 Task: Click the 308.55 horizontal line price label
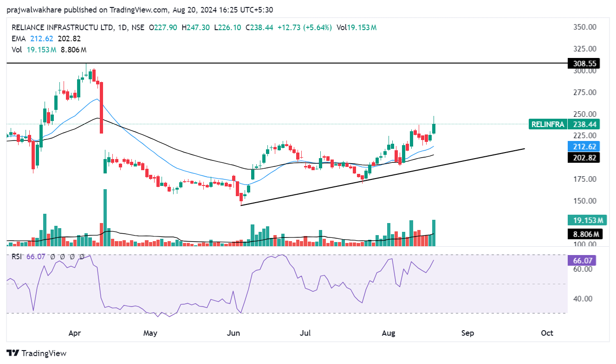[584, 64]
